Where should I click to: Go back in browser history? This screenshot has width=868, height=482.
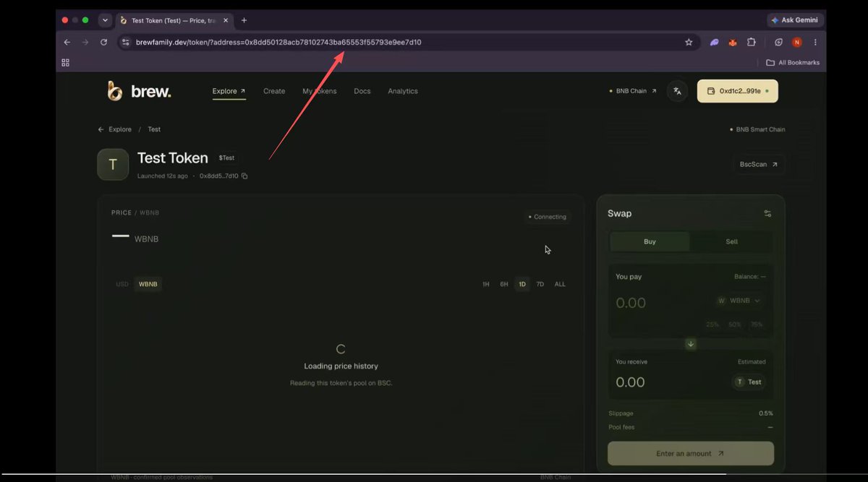coord(67,43)
